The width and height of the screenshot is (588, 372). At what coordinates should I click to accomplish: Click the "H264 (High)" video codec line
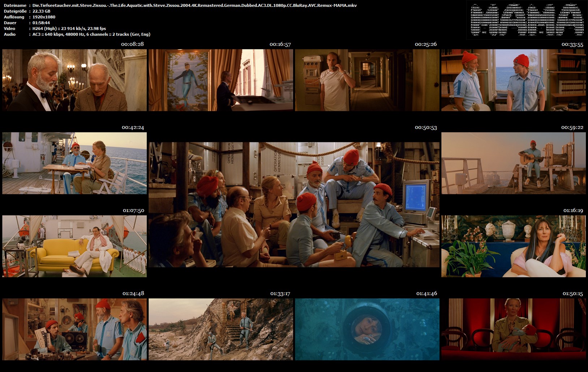[69, 29]
